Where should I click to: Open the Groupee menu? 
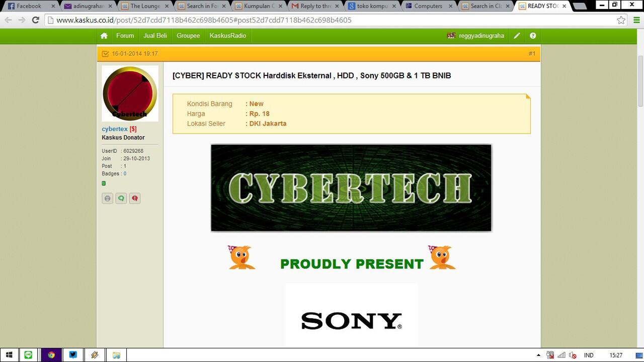pos(188,36)
